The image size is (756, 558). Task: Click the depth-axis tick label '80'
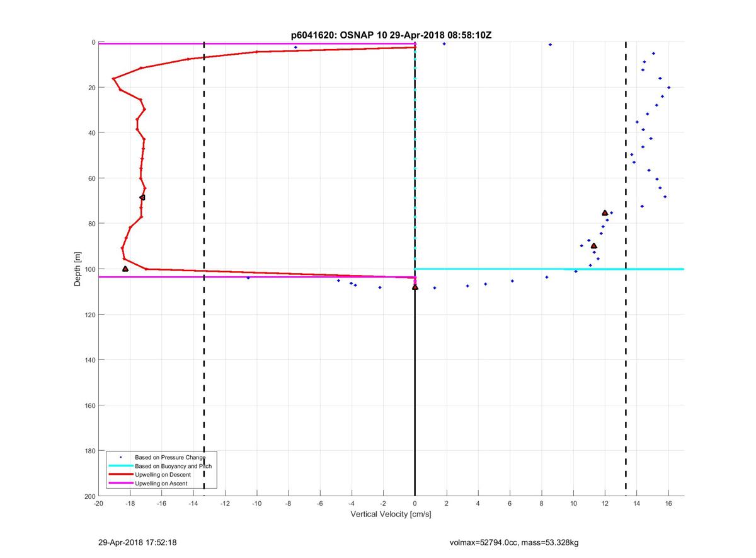coord(91,224)
